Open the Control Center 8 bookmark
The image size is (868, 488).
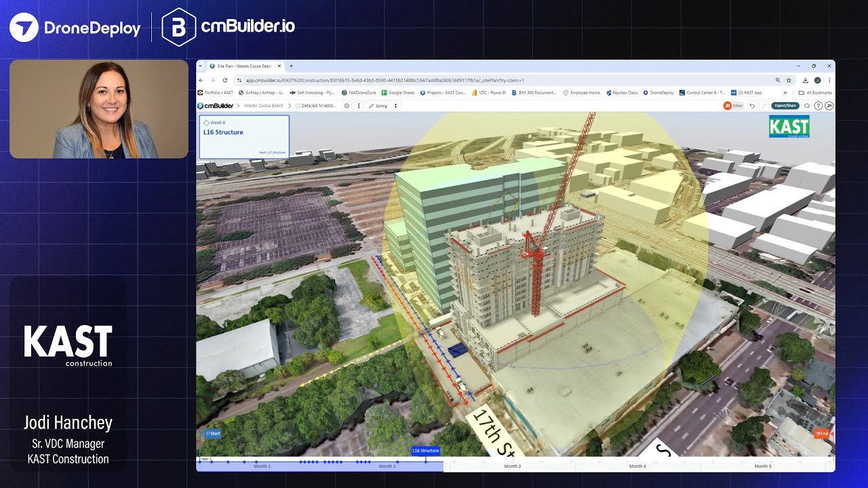(703, 93)
